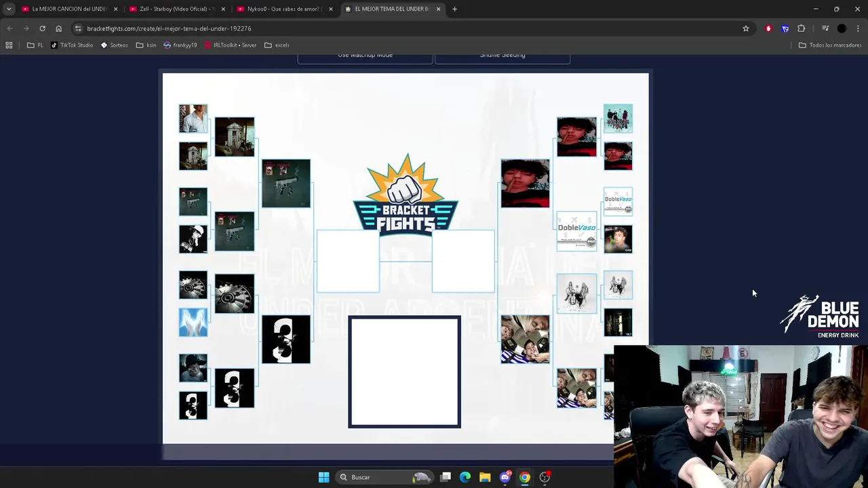This screenshot has height=488, width=868.
Task: Open the Windows Start menu
Action: [x=323, y=477]
